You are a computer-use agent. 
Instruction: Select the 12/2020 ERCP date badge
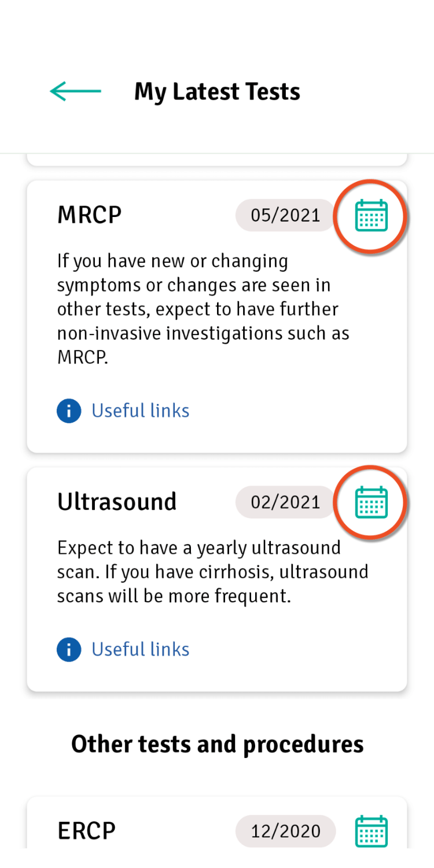(x=285, y=831)
